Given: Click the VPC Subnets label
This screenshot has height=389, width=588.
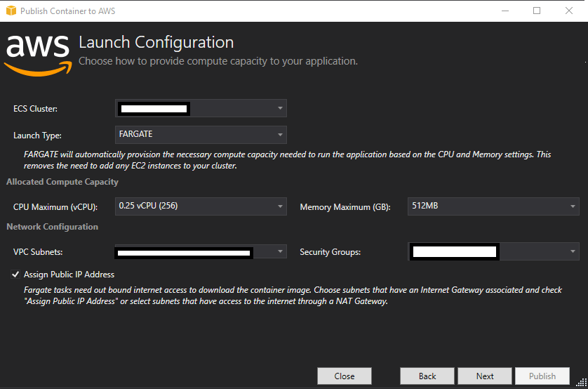Looking at the screenshot, I should pyautogui.click(x=38, y=252).
